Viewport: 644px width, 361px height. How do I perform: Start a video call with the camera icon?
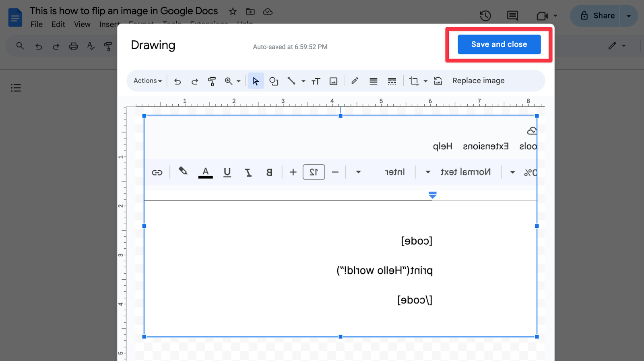click(542, 16)
